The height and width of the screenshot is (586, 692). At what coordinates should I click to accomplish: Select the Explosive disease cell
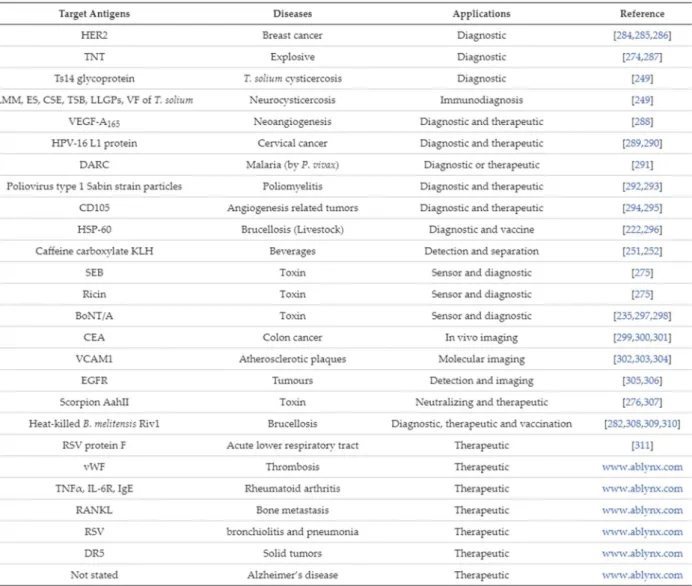coord(293,57)
